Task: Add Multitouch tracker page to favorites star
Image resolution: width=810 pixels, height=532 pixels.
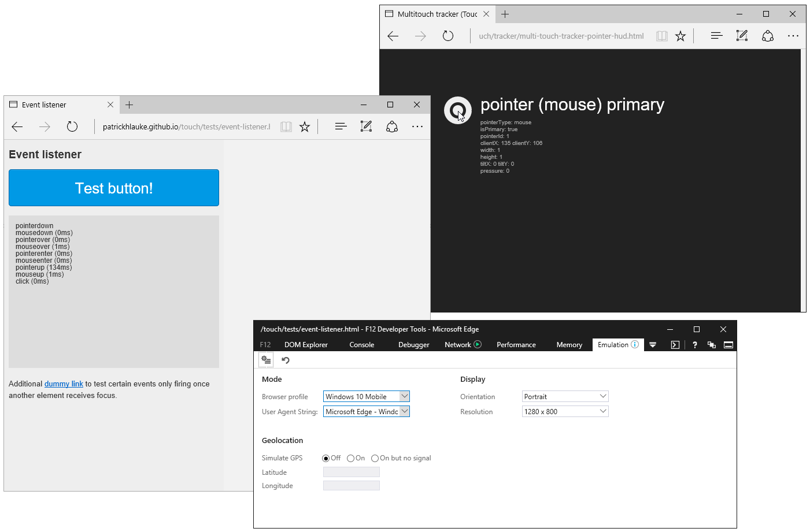Action: pos(680,36)
